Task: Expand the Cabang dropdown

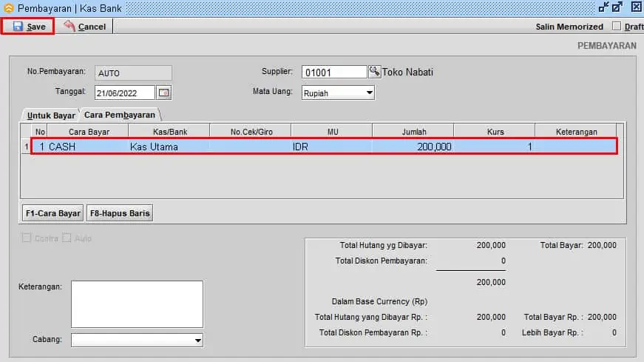Action: tap(198, 341)
